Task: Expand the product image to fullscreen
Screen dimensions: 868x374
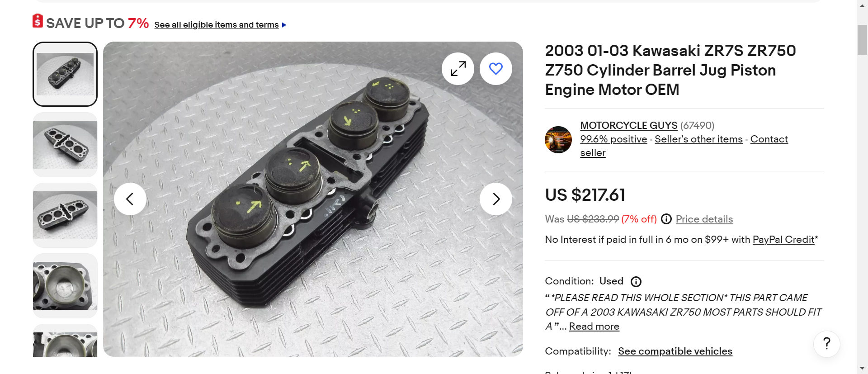Action: [x=458, y=69]
